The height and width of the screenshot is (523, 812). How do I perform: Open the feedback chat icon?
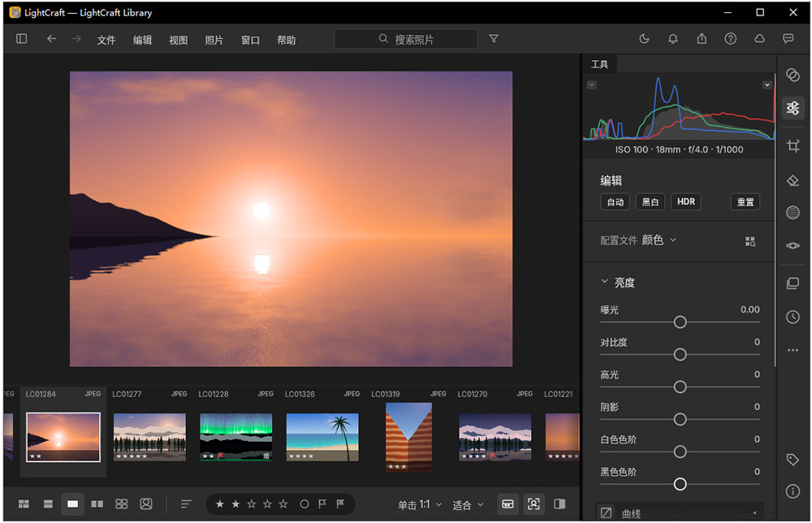(788, 39)
